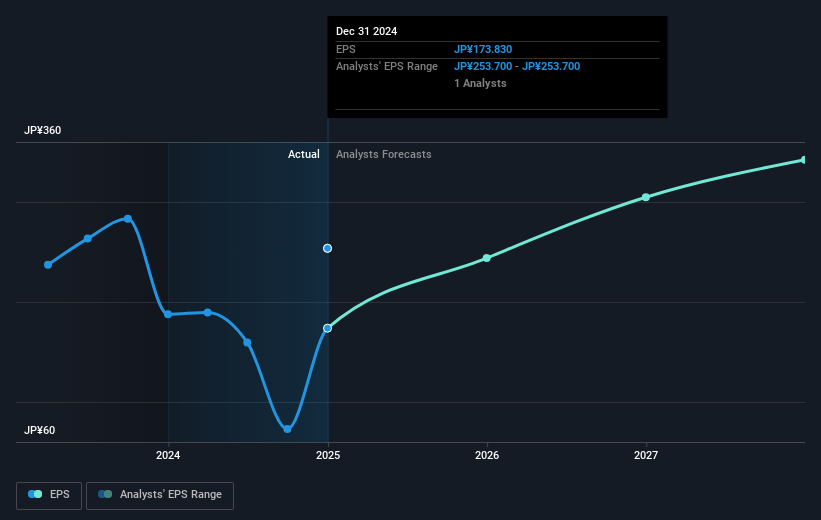Image resolution: width=821 pixels, height=520 pixels.
Task: Click the 1 Analysts text in tooltip
Action: pos(480,83)
